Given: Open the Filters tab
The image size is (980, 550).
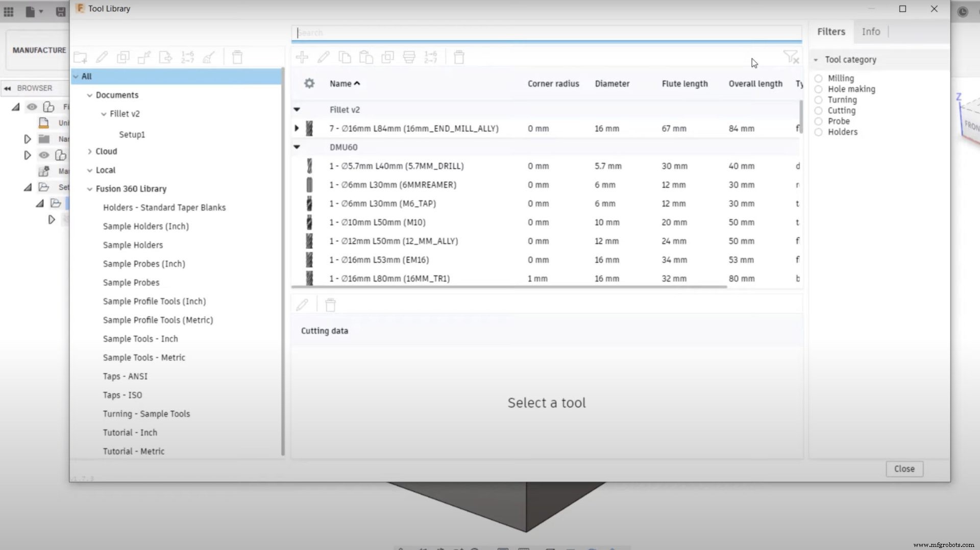Looking at the screenshot, I should click(x=831, y=32).
